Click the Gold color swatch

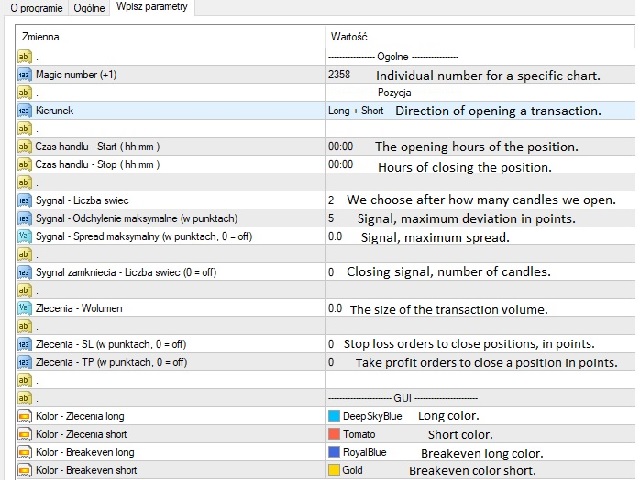click(x=334, y=470)
